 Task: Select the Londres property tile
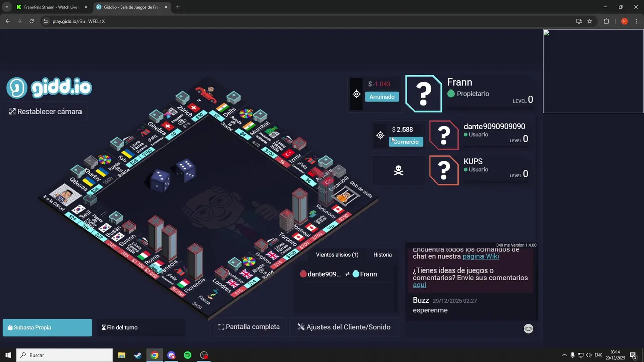(x=229, y=284)
